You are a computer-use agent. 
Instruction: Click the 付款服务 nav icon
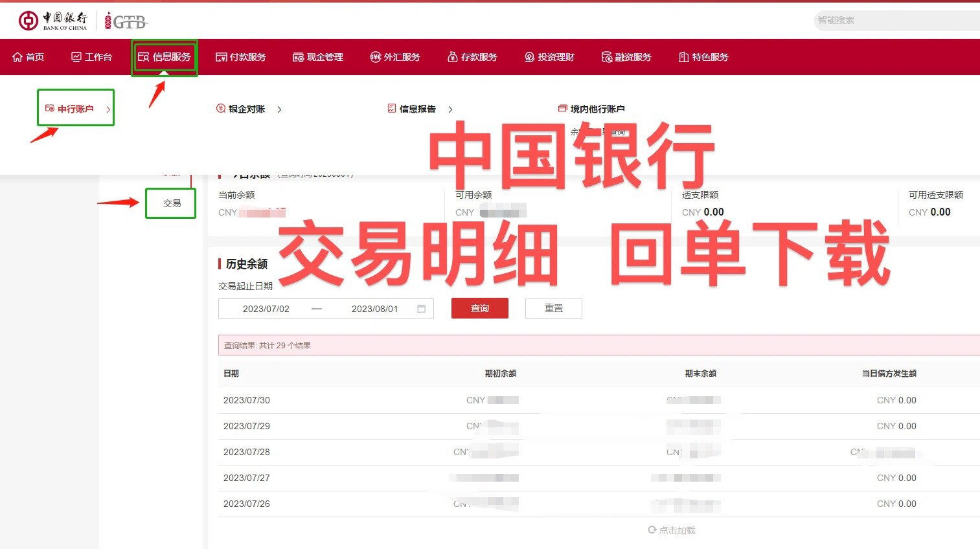pos(221,57)
